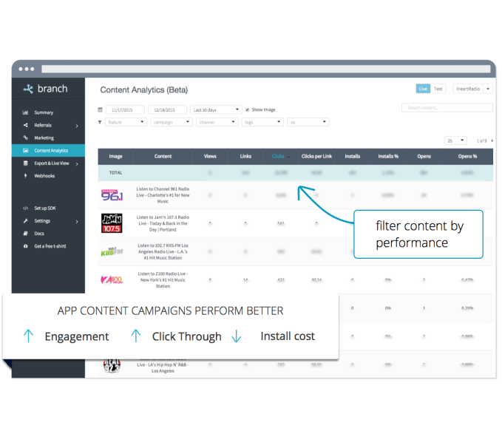Sort by the Installs % header
Screen dimensions: 502x448
[x=388, y=156]
